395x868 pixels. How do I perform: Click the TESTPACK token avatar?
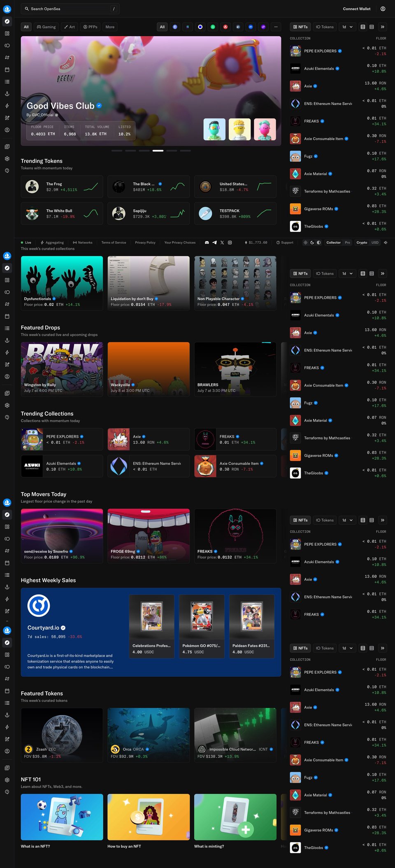coord(205,213)
